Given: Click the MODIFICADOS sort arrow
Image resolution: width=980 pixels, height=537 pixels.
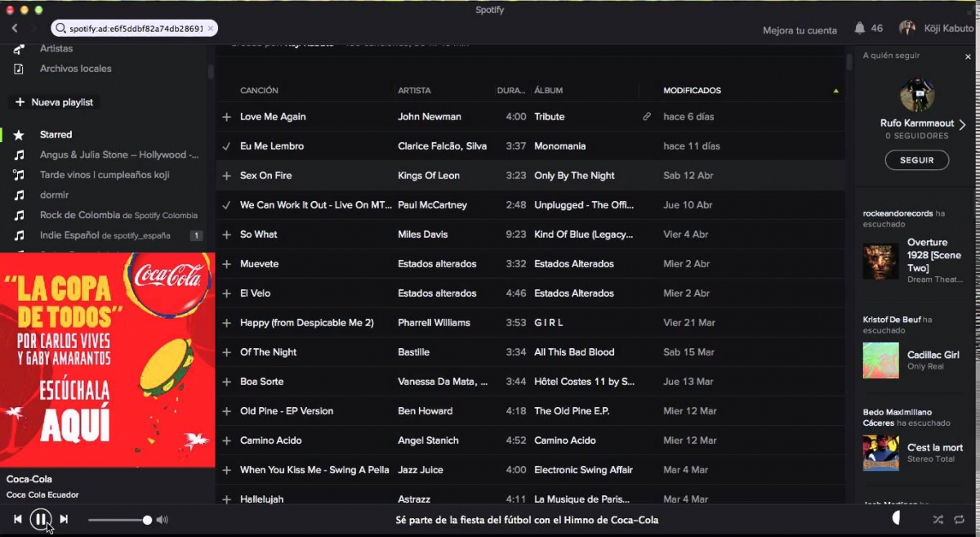Looking at the screenshot, I should tap(835, 91).
